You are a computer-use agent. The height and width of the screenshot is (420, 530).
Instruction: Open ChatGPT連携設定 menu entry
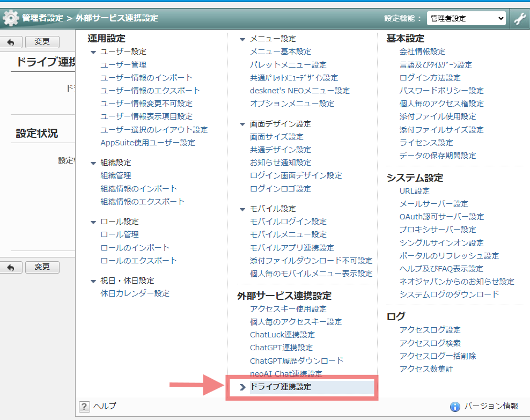click(x=281, y=348)
